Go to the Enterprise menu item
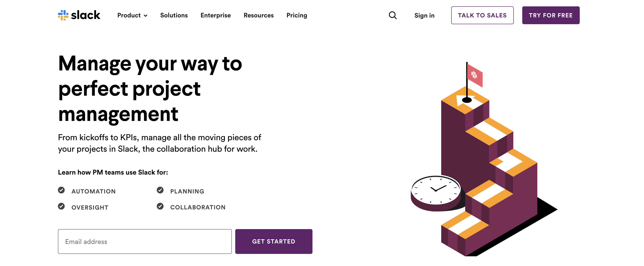Screen dimensions: 644x266 click(x=216, y=15)
